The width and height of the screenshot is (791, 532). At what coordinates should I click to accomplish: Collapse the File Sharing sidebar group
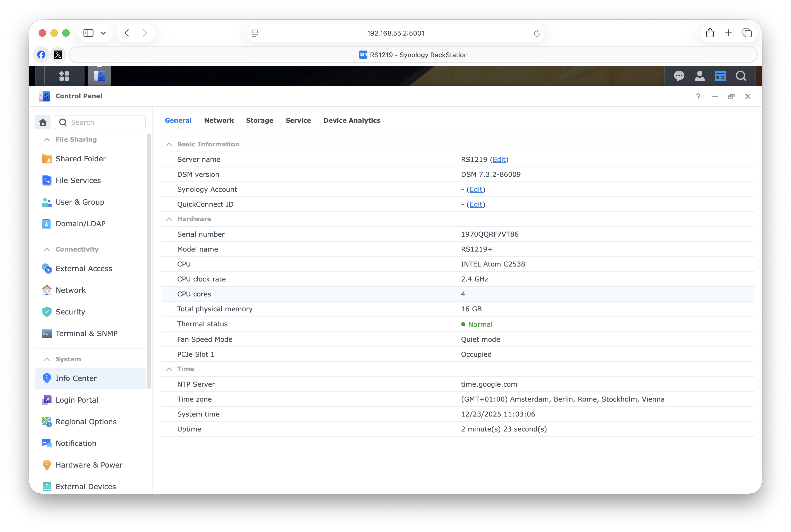click(47, 140)
